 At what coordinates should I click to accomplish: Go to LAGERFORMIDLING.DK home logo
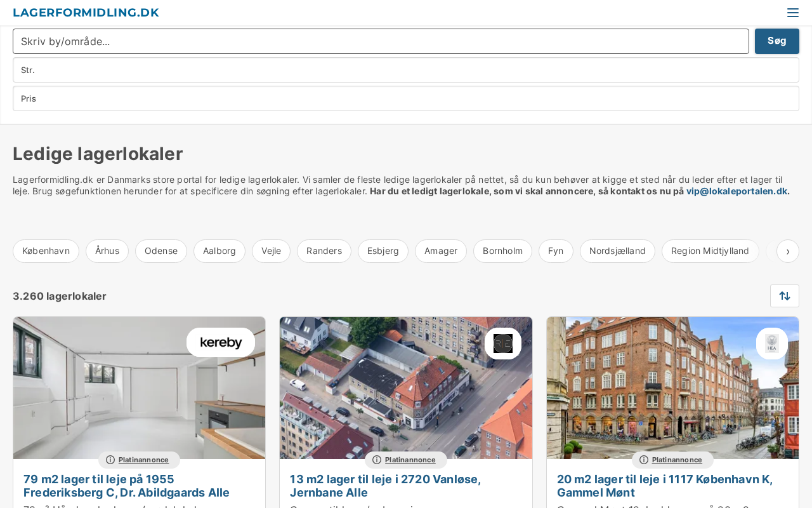(86, 13)
